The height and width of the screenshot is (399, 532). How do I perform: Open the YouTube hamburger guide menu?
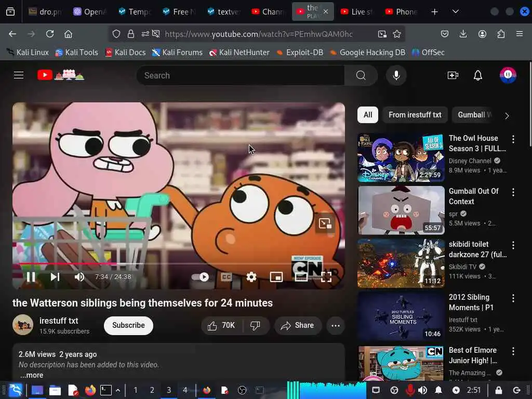pos(19,75)
